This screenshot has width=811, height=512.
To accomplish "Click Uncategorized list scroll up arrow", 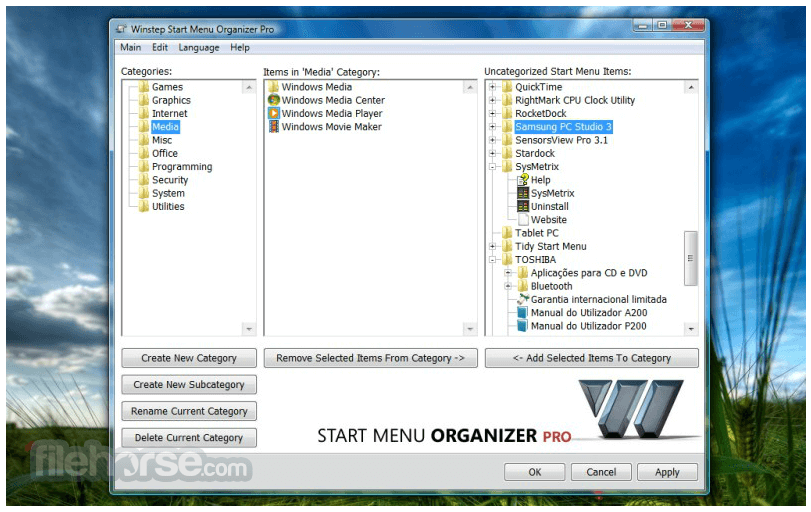I will point(690,87).
